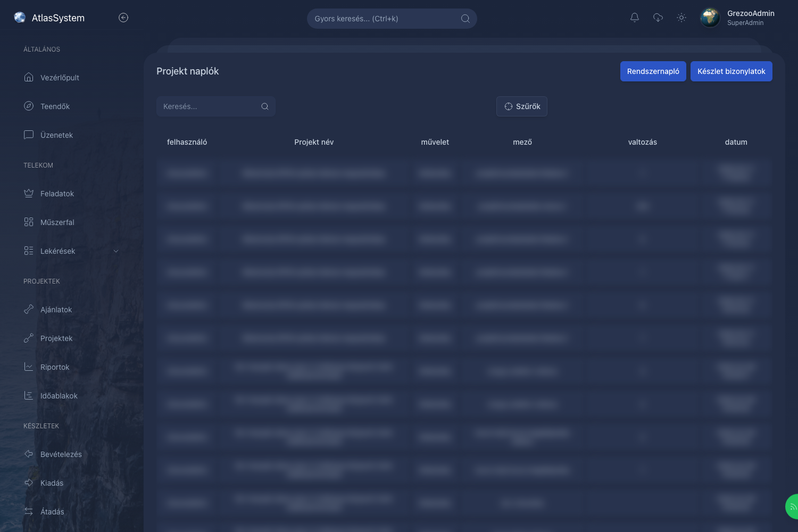Focus the Keresés table search field
Viewport: 798px width, 532px height.
click(216, 106)
